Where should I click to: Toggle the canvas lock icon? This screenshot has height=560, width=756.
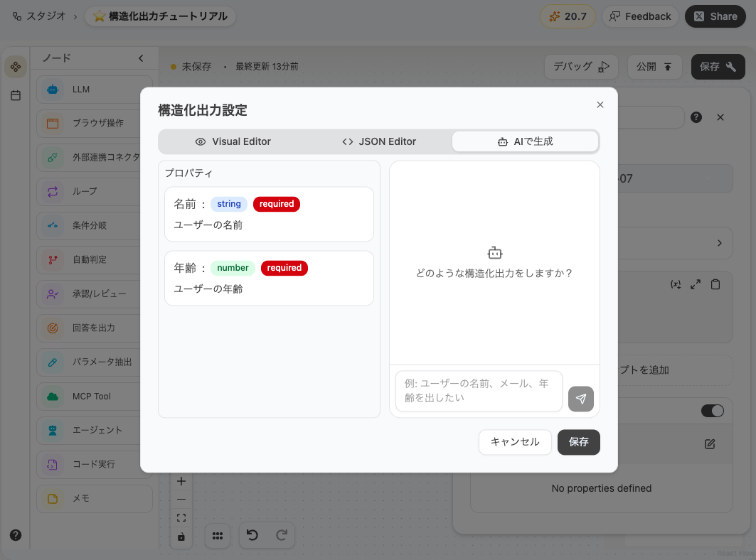pyautogui.click(x=181, y=537)
